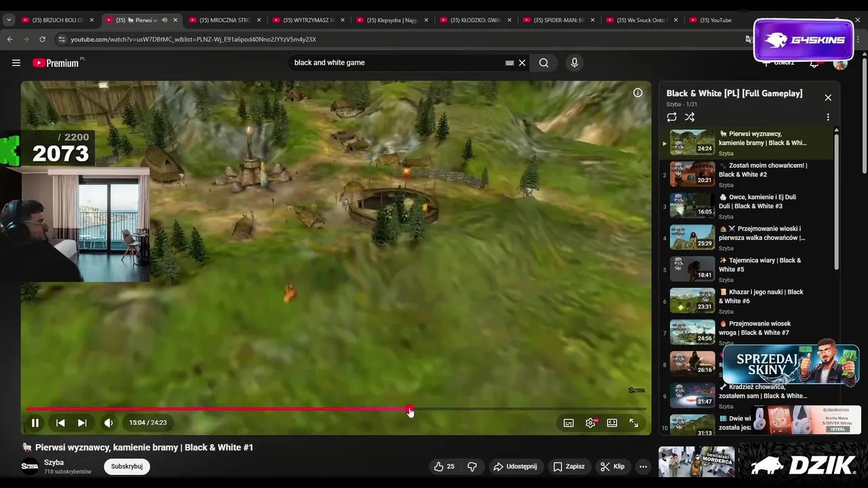Image resolution: width=868 pixels, height=488 pixels.
Task: Click the search field containing black and white game
Action: [x=397, y=63]
